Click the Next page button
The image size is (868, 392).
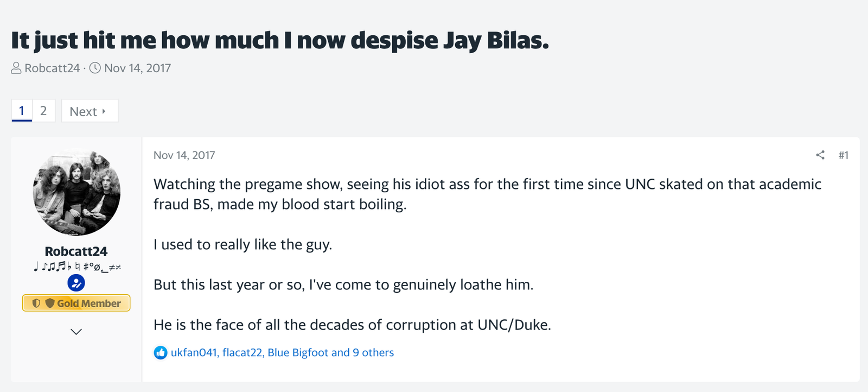90,111
